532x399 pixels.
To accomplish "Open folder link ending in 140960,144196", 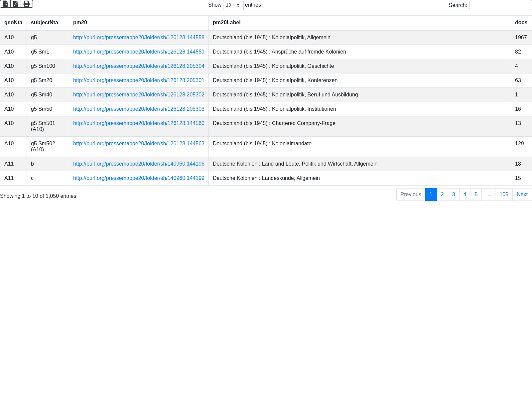I will click(139, 164).
